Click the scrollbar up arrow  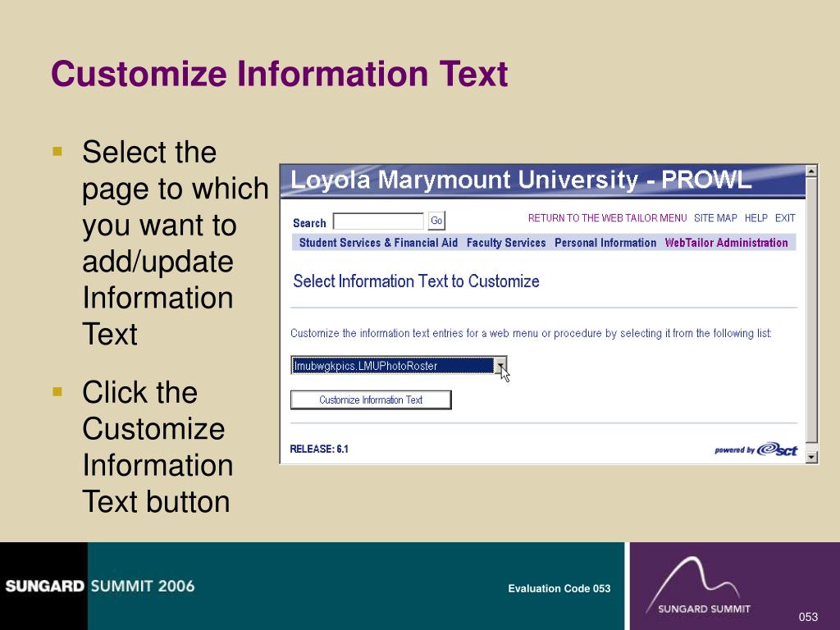(811, 171)
